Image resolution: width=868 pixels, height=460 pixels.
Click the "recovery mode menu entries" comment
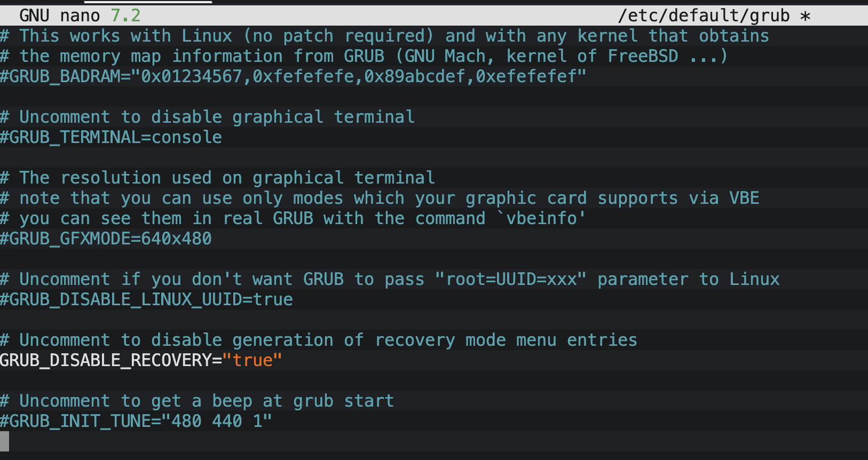pos(506,340)
